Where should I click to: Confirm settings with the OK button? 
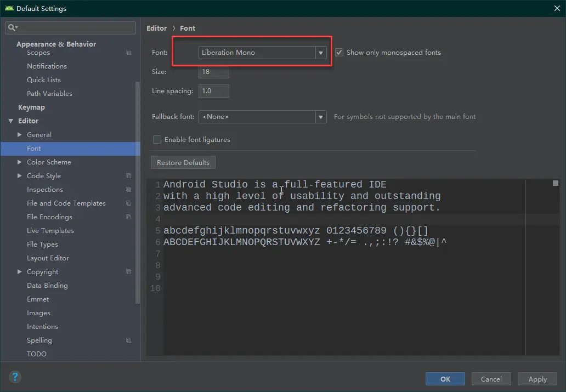445,379
